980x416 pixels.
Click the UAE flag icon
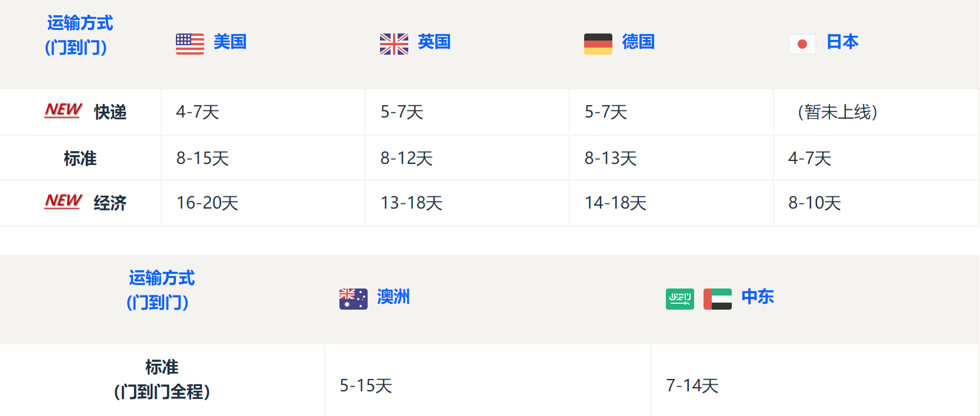pyautogui.click(x=718, y=299)
